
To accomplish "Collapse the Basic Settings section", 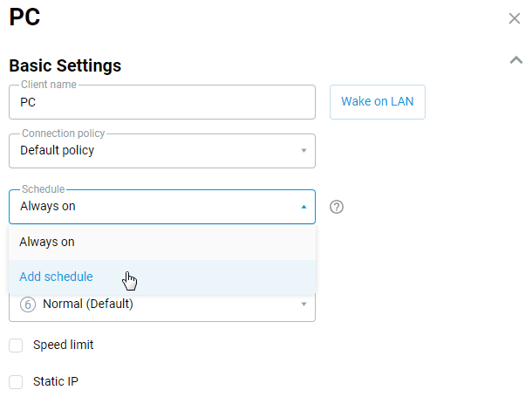I will 515,60.
